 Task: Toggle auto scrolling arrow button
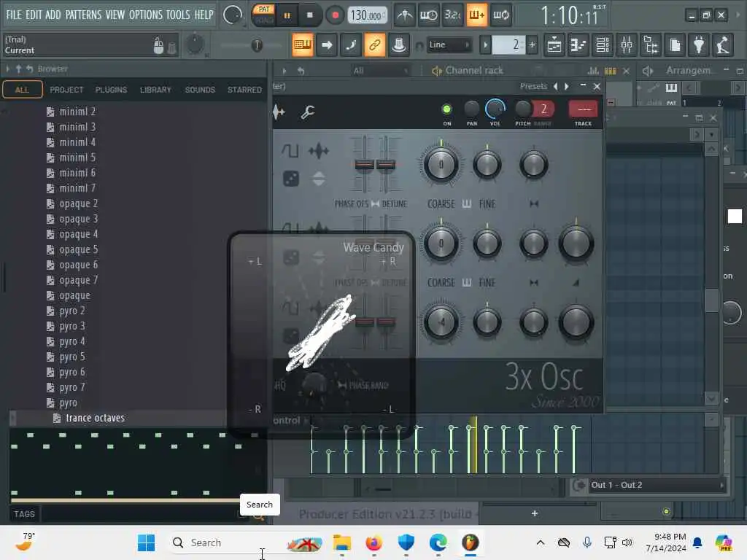coord(327,45)
